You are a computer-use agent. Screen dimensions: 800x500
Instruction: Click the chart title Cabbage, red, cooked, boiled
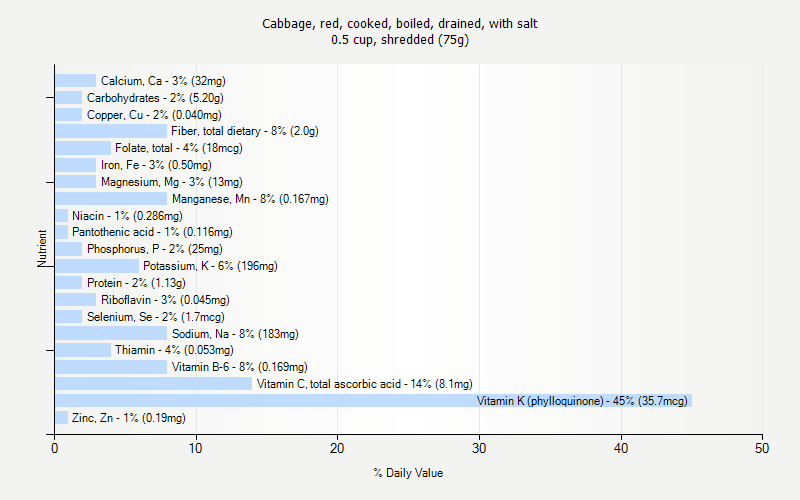[399, 23]
